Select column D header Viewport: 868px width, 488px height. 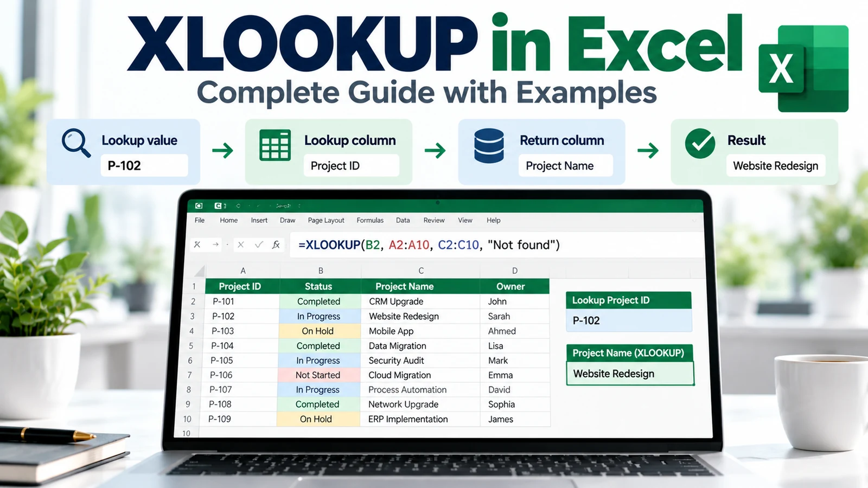[x=514, y=271]
